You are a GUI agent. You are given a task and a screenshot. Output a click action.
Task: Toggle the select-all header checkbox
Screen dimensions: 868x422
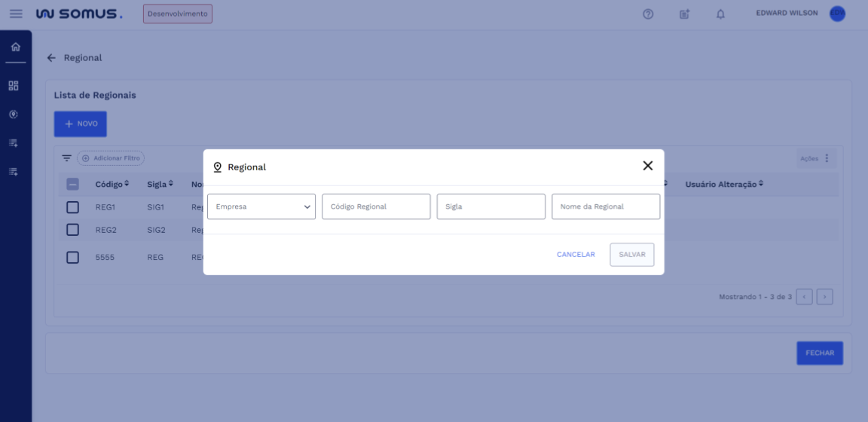tap(73, 184)
